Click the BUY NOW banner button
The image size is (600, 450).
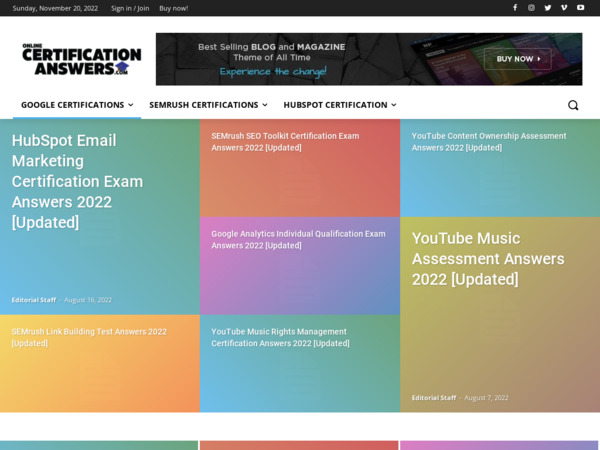click(x=518, y=59)
